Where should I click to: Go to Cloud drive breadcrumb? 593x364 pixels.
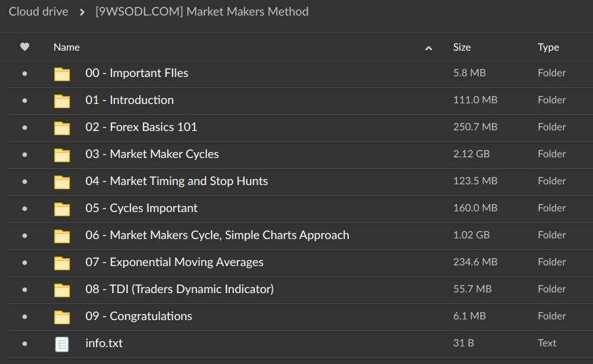pyautogui.click(x=39, y=11)
